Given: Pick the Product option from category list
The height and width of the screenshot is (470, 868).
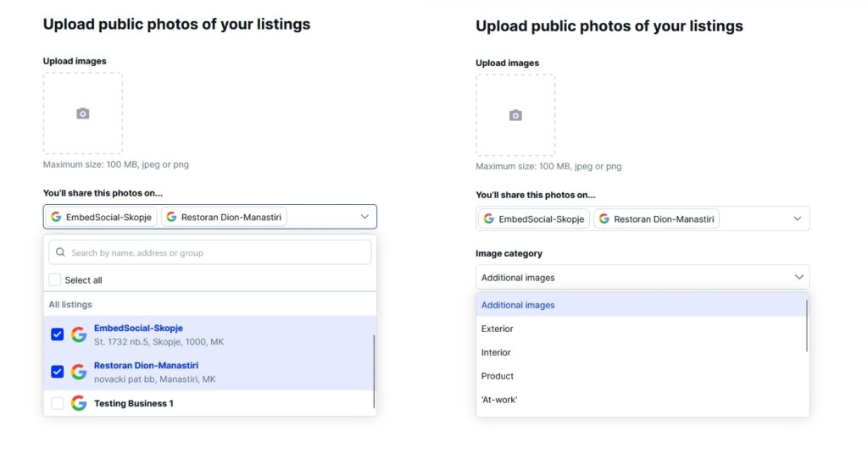Looking at the screenshot, I should tap(498, 376).
